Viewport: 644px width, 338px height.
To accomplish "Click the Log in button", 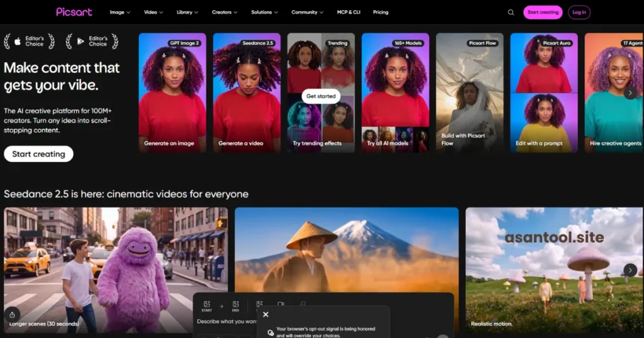I will pos(579,13).
